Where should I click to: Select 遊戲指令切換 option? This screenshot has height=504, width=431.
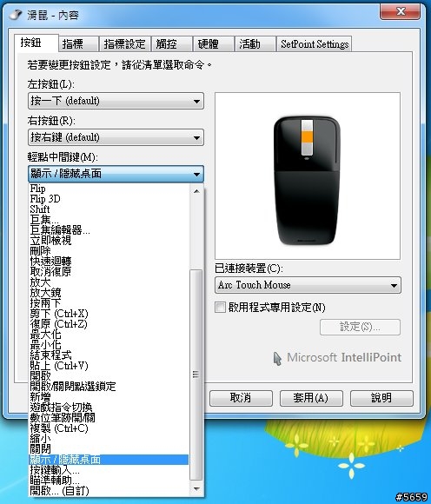coord(109,408)
